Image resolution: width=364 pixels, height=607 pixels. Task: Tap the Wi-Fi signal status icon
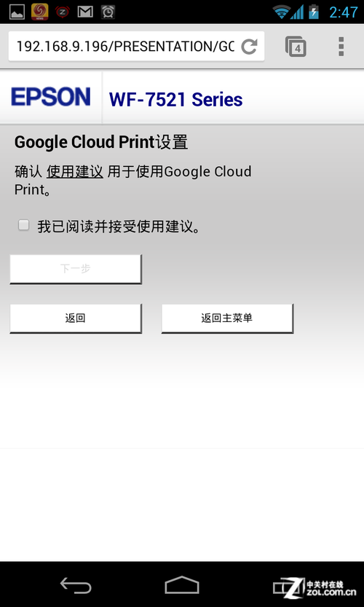click(x=281, y=12)
